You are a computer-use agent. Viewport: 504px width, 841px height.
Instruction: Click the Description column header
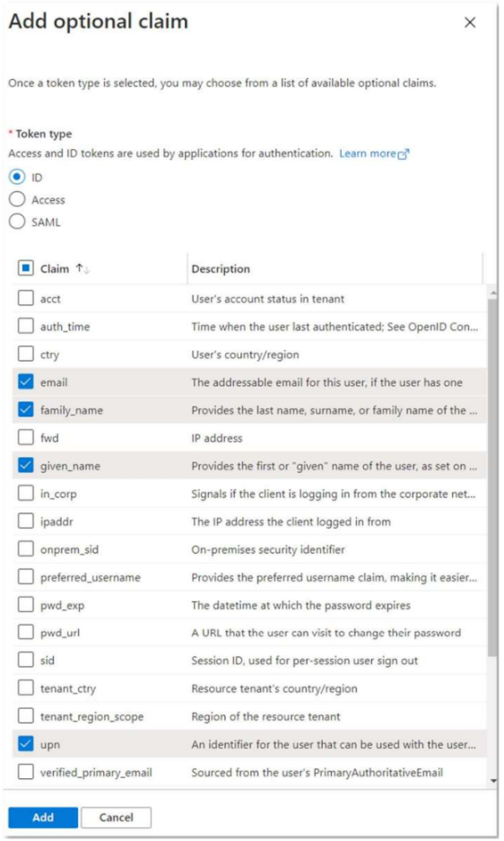(221, 268)
